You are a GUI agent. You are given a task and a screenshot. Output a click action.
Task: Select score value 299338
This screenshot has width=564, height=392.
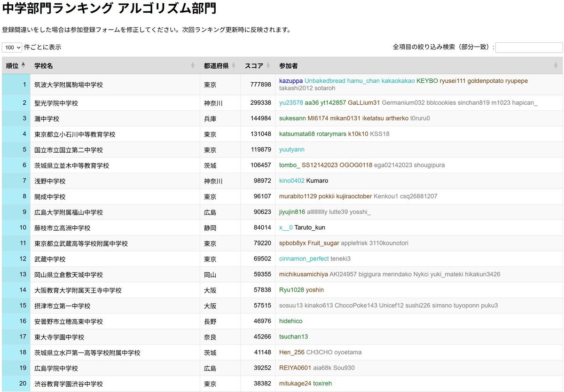coord(261,102)
